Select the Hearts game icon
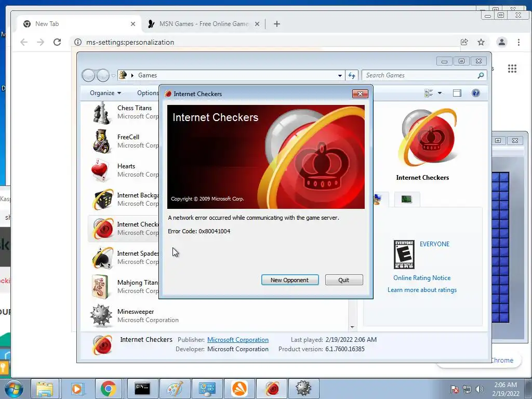 pyautogui.click(x=100, y=170)
